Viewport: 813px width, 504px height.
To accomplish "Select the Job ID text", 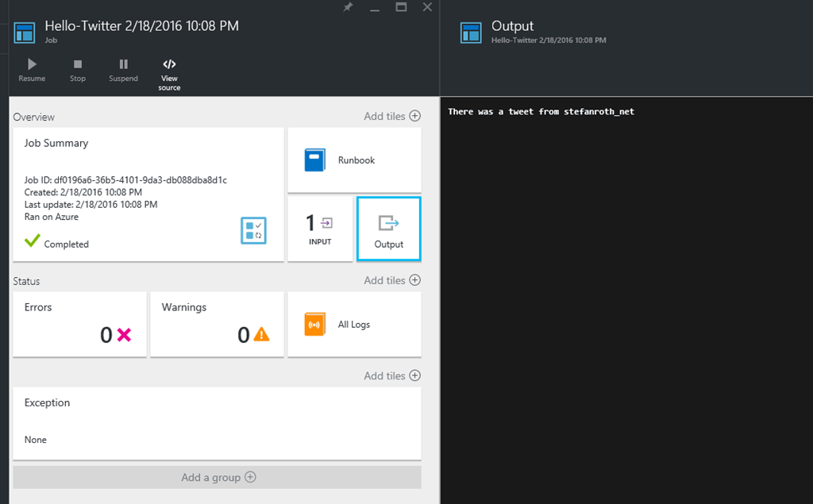I will [x=125, y=180].
